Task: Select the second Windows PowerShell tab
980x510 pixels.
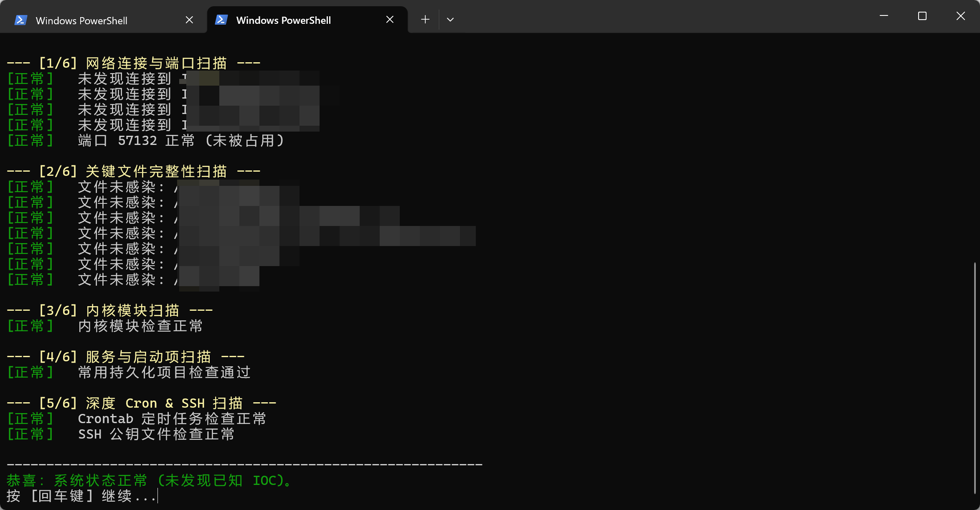Action: point(283,20)
